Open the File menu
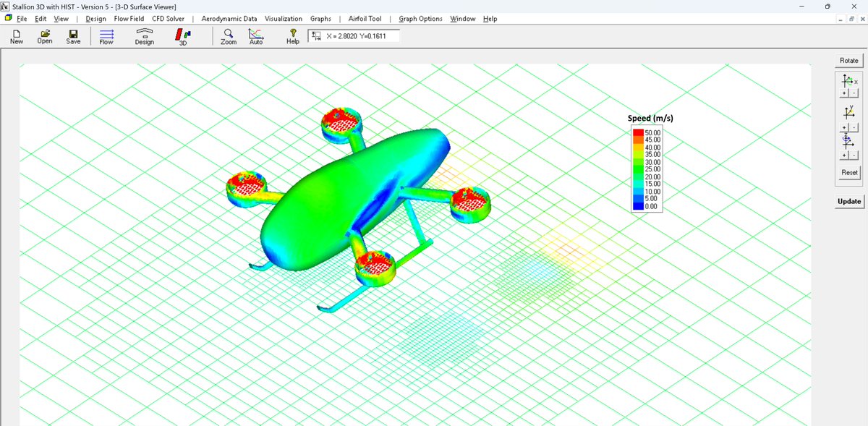868x426 pixels. [x=22, y=19]
